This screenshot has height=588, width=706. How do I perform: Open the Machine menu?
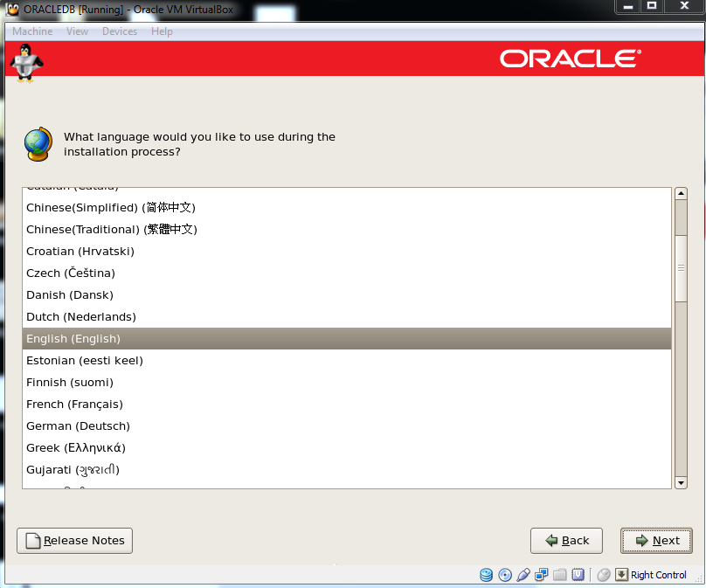pos(32,31)
